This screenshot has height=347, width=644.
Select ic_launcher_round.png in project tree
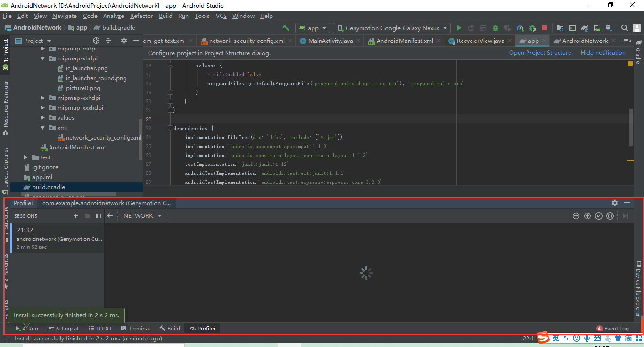(91, 78)
